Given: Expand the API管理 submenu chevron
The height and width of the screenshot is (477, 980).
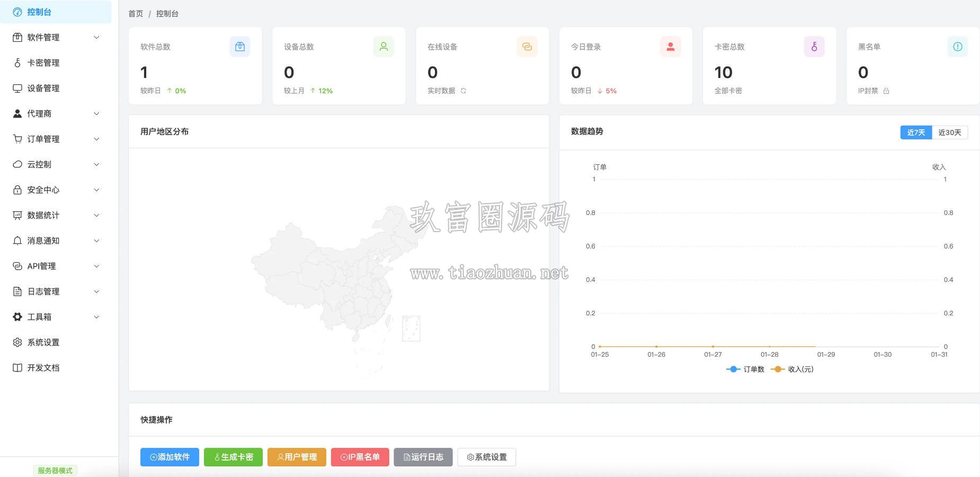Looking at the screenshot, I should pyautogui.click(x=96, y=266).
